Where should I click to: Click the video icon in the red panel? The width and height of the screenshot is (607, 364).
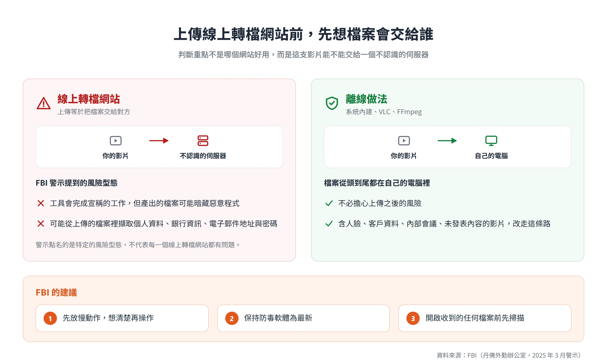tap(115, 140)
